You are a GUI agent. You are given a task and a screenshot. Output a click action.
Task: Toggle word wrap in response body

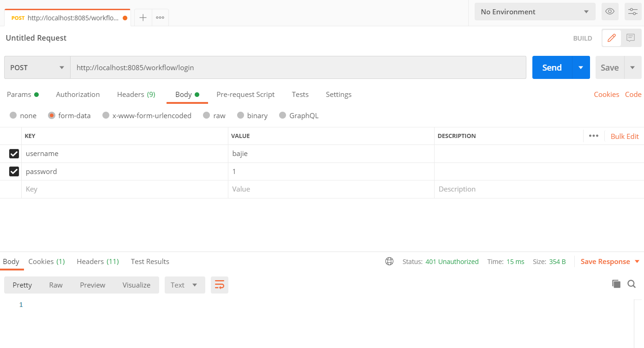(x=220, y=285)
